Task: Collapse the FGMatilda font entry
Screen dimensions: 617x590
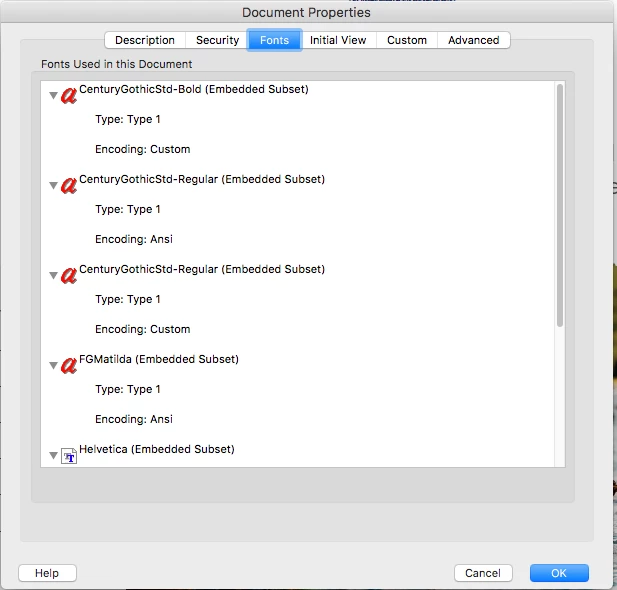Action: pos(54,365)
